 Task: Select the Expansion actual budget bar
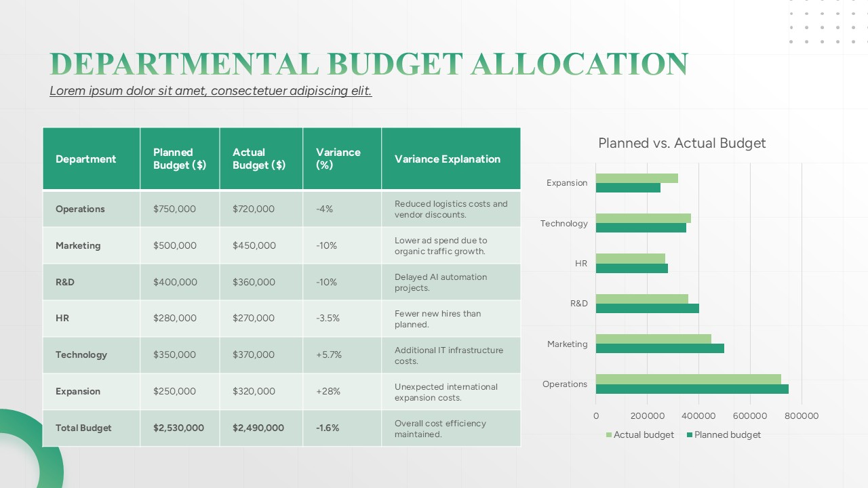pyautogui.click(x=637, y=178)
